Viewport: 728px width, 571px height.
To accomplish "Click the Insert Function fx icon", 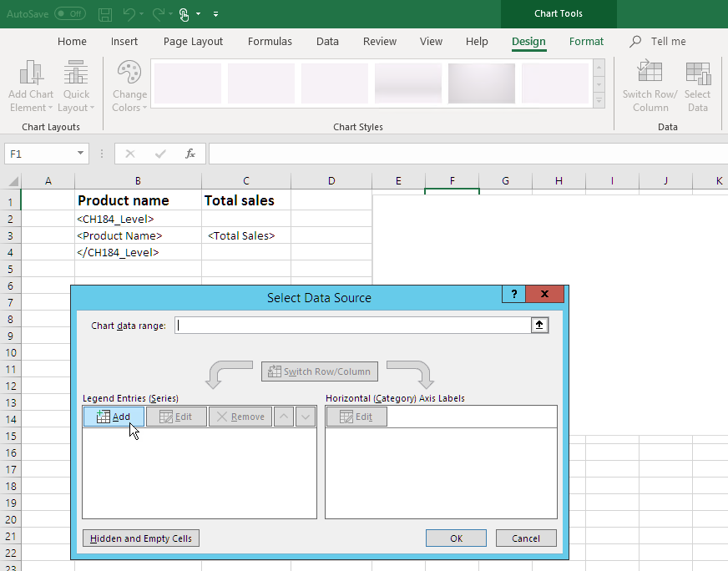I will click(x=190, y=154).
